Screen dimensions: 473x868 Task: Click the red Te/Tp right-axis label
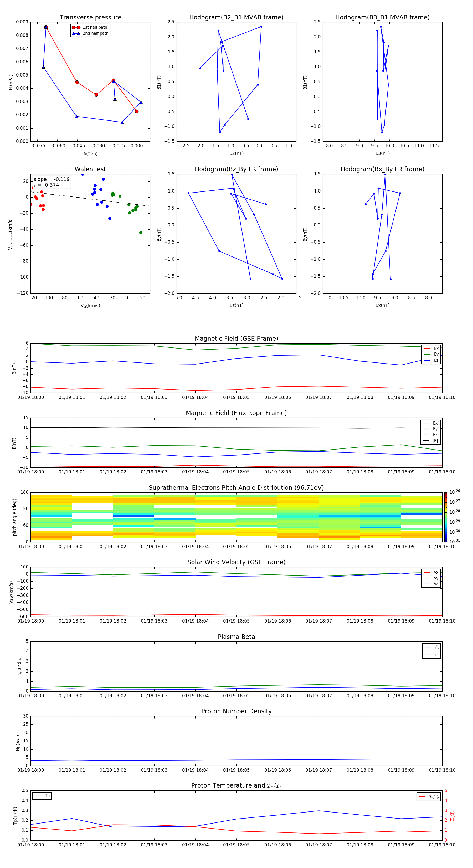pos(453,815)
